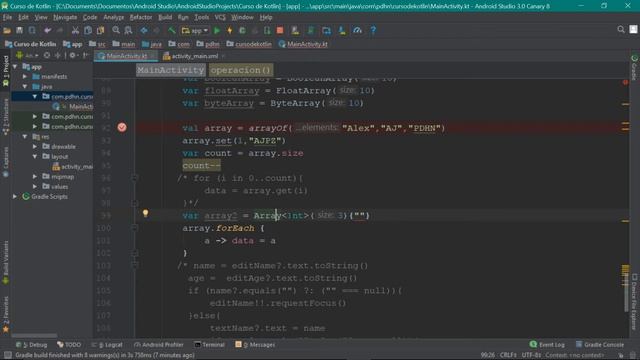Viewport: 640px width, 360px height.
Task: Click the project panel horizontal scrollbar
Action: point(34,336)
